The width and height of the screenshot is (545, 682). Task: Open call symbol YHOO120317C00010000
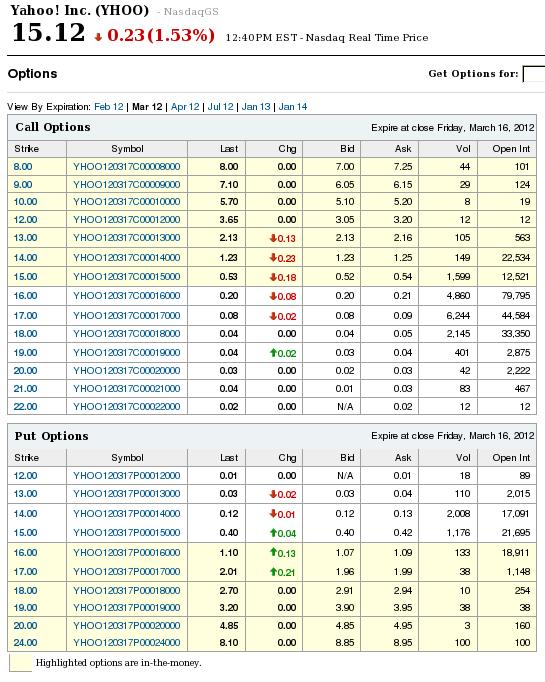click(127, 202)
